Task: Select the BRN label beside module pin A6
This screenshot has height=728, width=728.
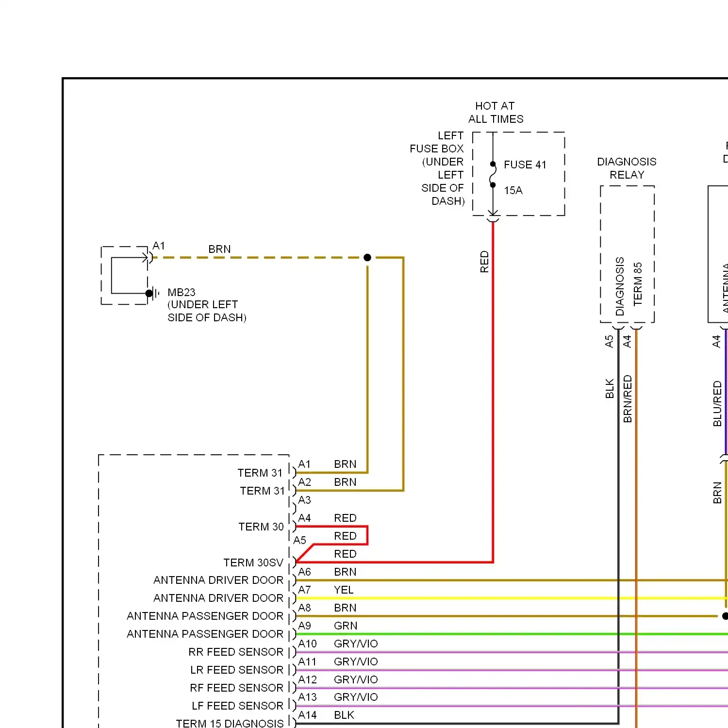Action: tap(345, 572)
